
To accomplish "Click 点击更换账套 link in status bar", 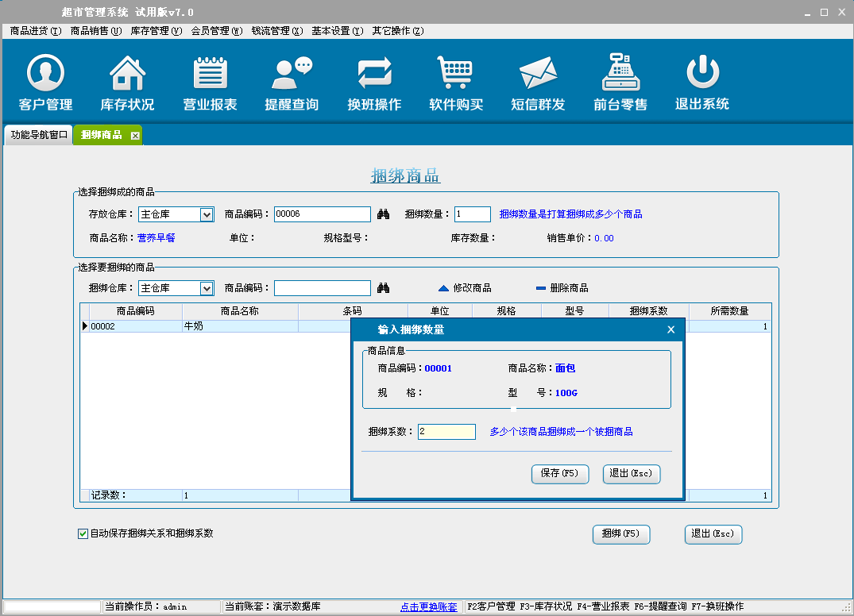I will click(x=428, y=607).
